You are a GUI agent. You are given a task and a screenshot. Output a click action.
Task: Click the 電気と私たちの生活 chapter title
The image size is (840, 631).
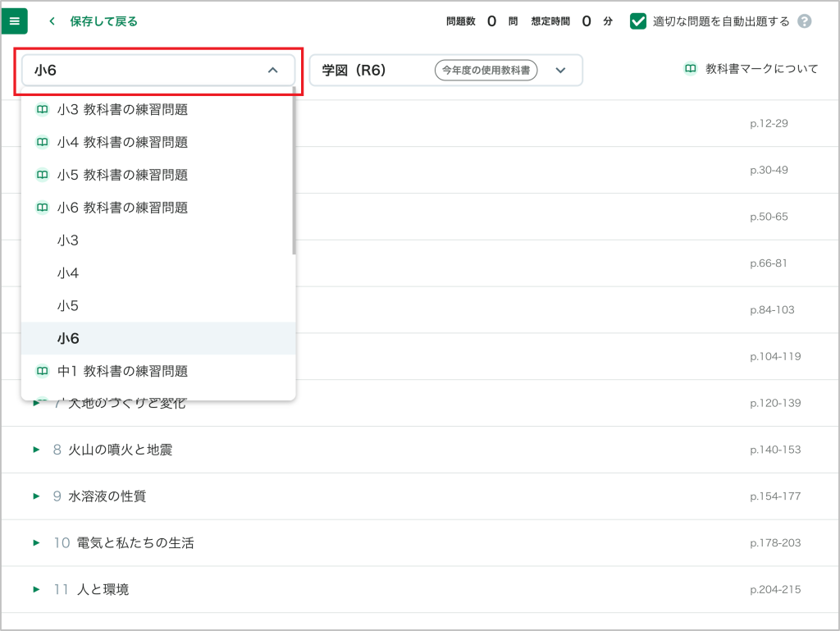(x=135, y=543)
